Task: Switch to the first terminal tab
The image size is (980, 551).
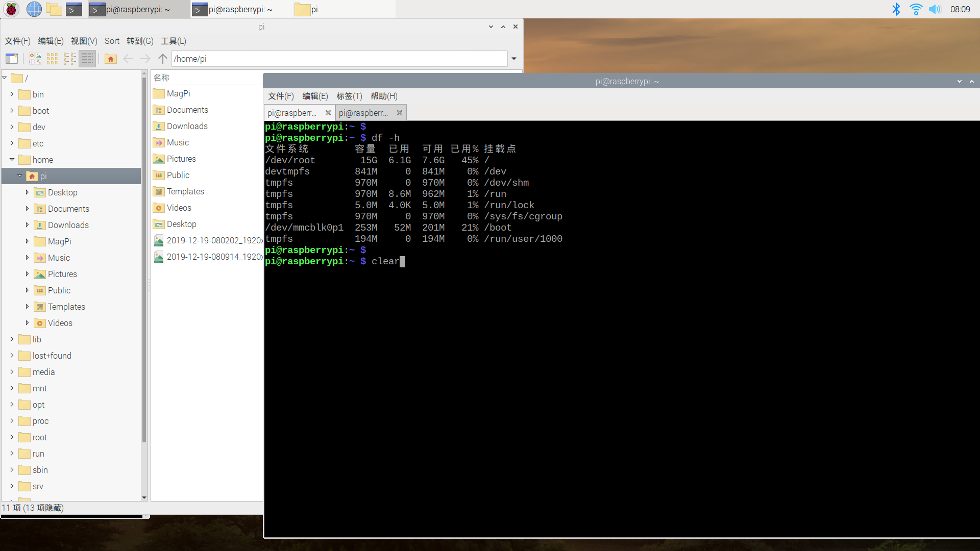Action: 293,113
